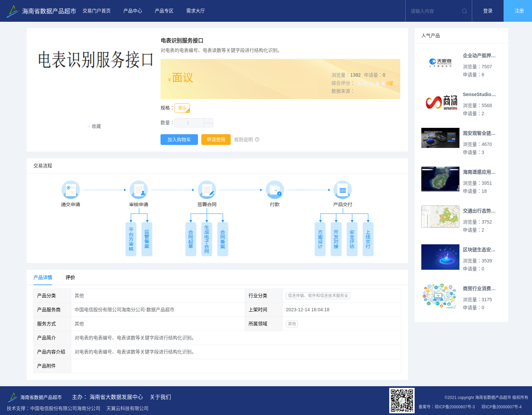
Task: Click the first rating star
Action: click(x=359, y=83)
